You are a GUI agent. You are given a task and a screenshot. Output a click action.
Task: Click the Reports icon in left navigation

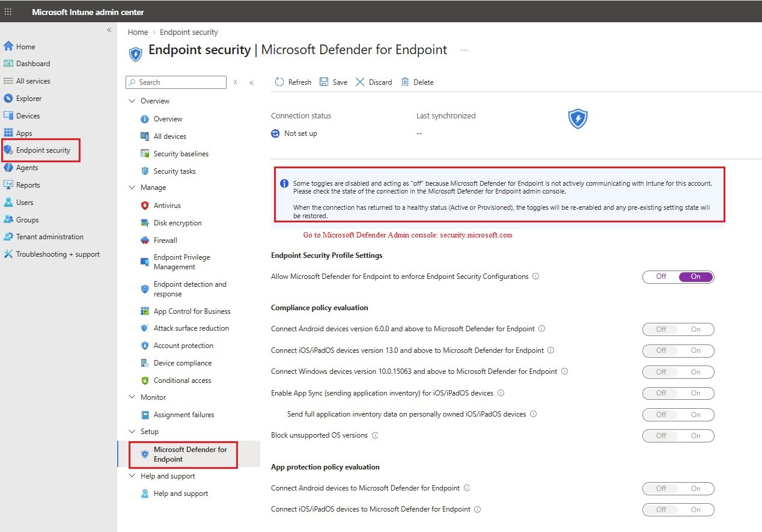[x=8, y=185]
